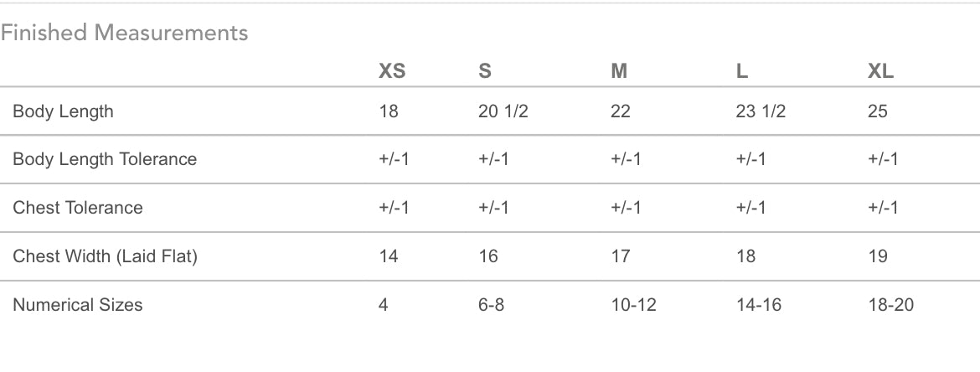Click the Finished Measurements heading
980x372 pixels.
click(124, 33)
